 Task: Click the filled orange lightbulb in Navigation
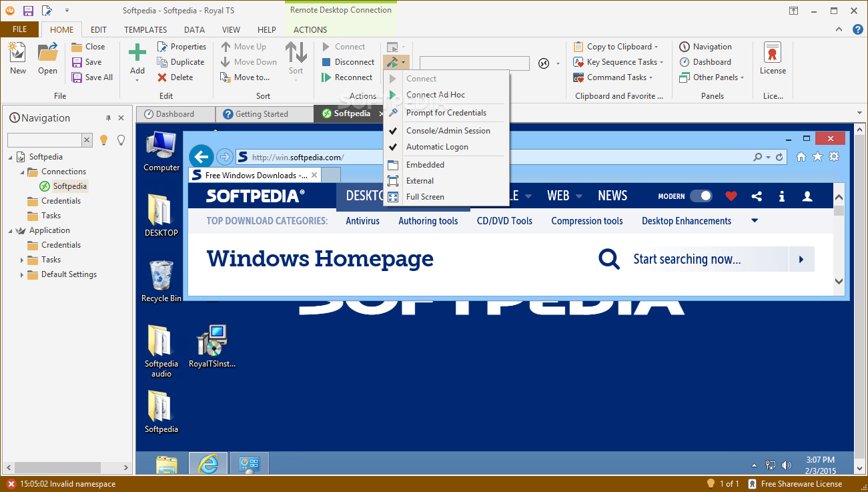(x=104, y=140)
